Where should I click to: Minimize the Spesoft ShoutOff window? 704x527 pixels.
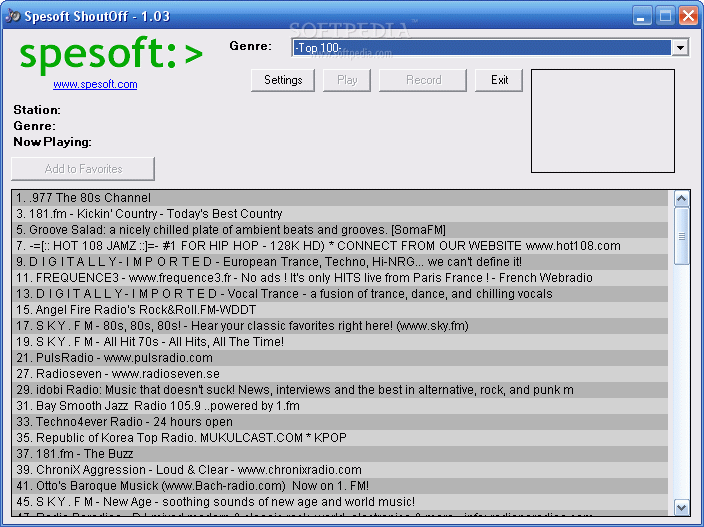pos(642,16)
